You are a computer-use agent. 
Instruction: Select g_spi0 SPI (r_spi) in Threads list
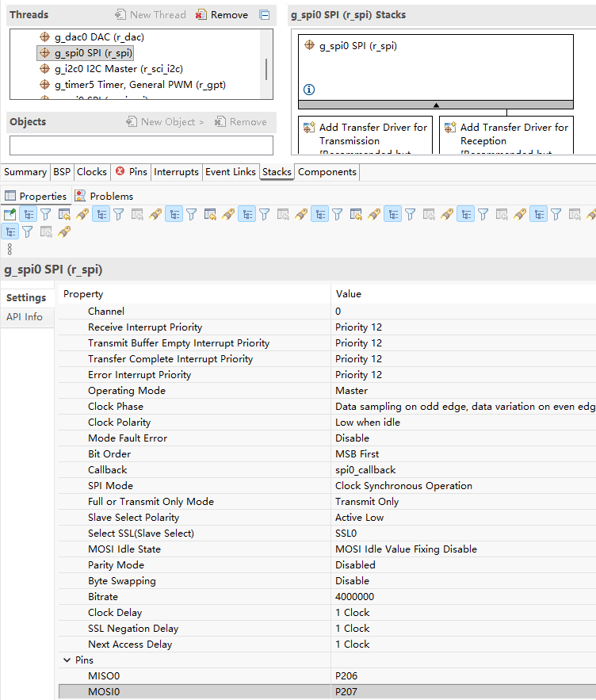pos(86,52)
